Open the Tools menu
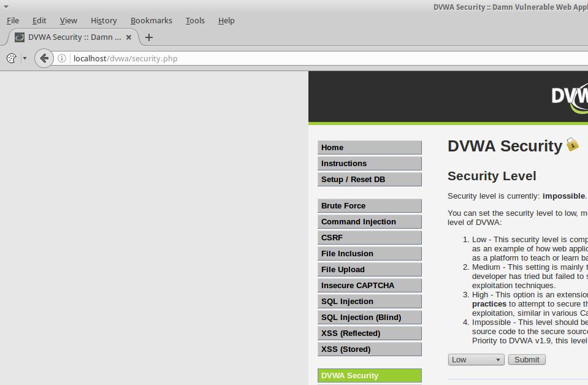This screenshot has width=588, height=385. [195, 20]
